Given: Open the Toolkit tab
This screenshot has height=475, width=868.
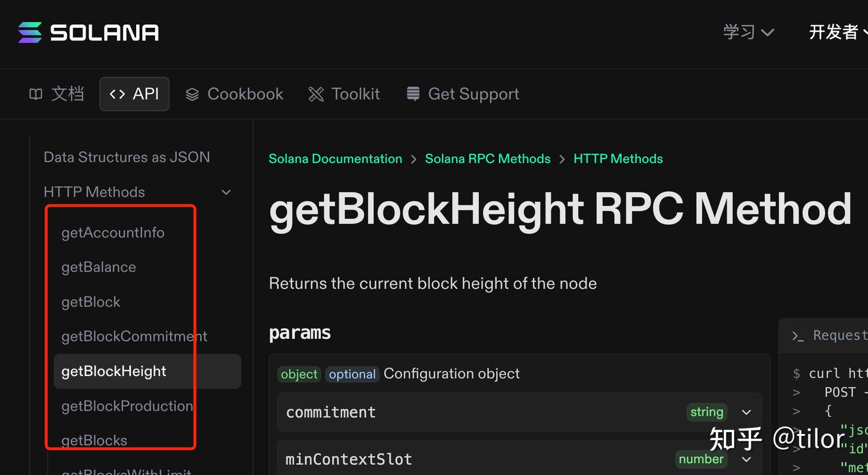Looking at the screenshot, I should click(x=355, y=94).
